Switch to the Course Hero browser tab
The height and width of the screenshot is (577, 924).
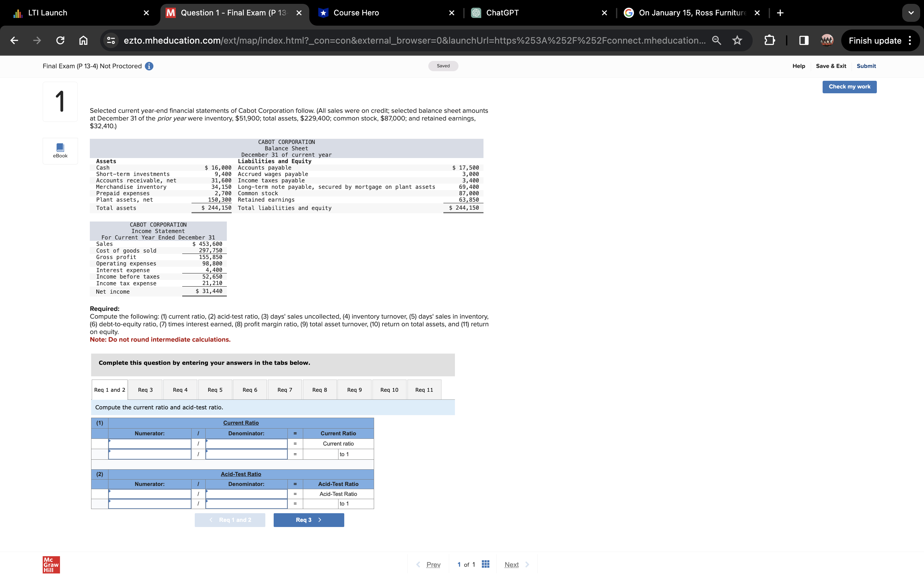(x=356, y=13)
